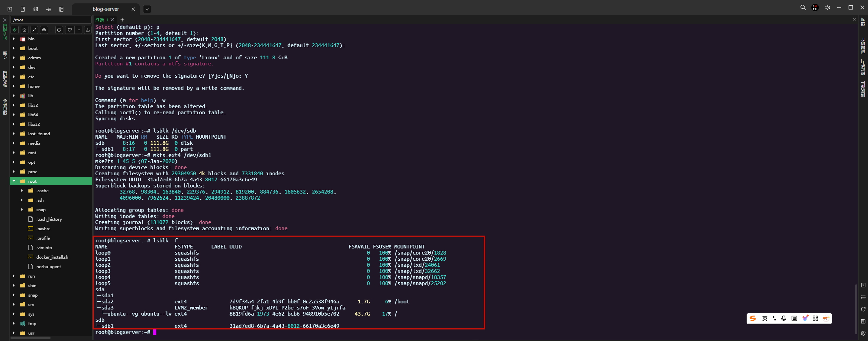Click the terminal vertical scrollbar
Viewport: 868px width, 341px height.
coord(855,308)
